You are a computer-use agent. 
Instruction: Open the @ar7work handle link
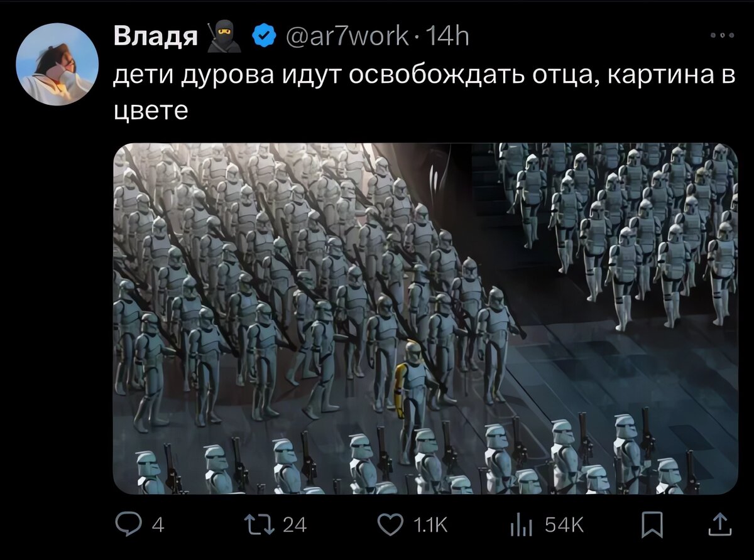(347, 38)
